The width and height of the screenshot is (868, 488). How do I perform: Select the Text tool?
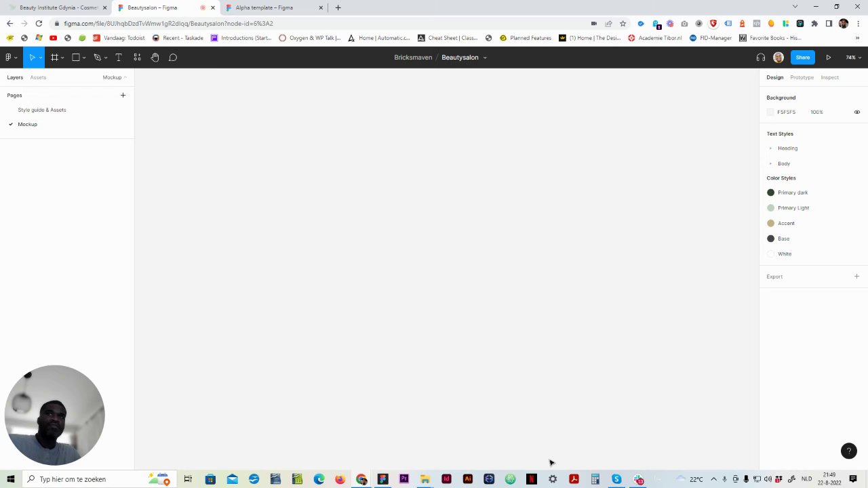pos(119,58)
